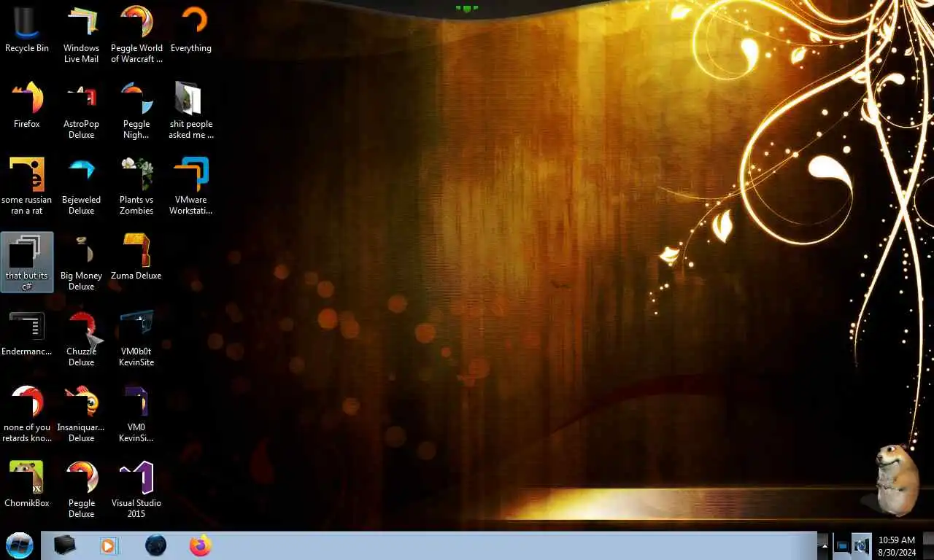Open the clock showing 10:59 AM
This screenshot has width=934, height=560.
point(897,546)
